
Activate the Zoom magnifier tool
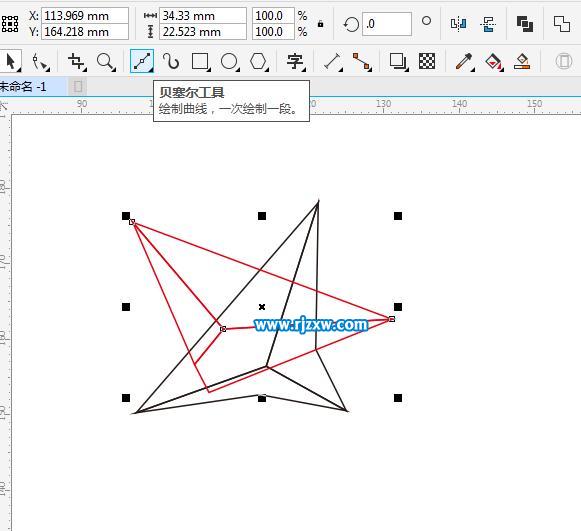106,61
